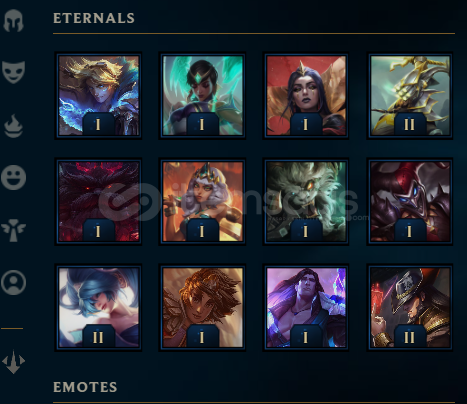Click the downward arrow crest icon
Viewport: 467px width, 404px height.
point(14,362)
